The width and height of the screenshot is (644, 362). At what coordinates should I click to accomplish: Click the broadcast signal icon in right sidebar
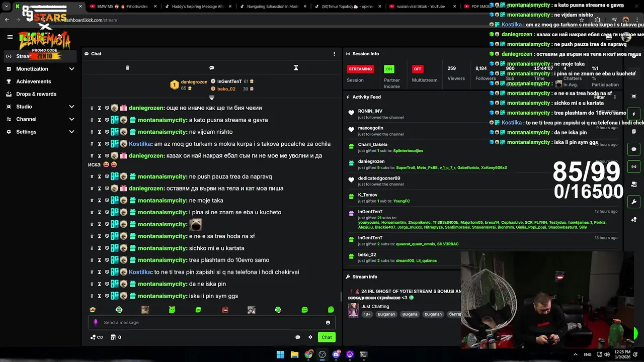tap(634, 166)
